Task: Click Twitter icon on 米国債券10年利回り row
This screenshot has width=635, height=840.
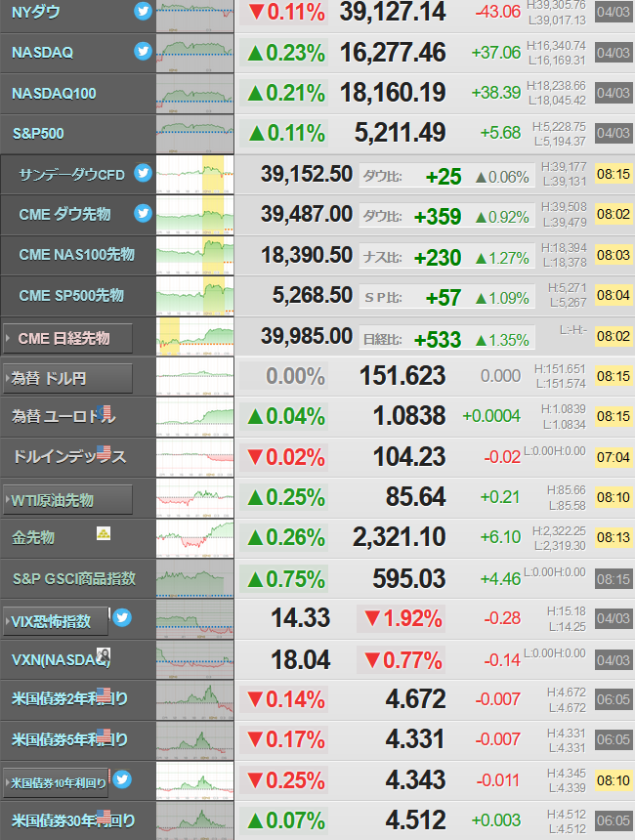Action: pyautogui.click(x=122, y=778)
